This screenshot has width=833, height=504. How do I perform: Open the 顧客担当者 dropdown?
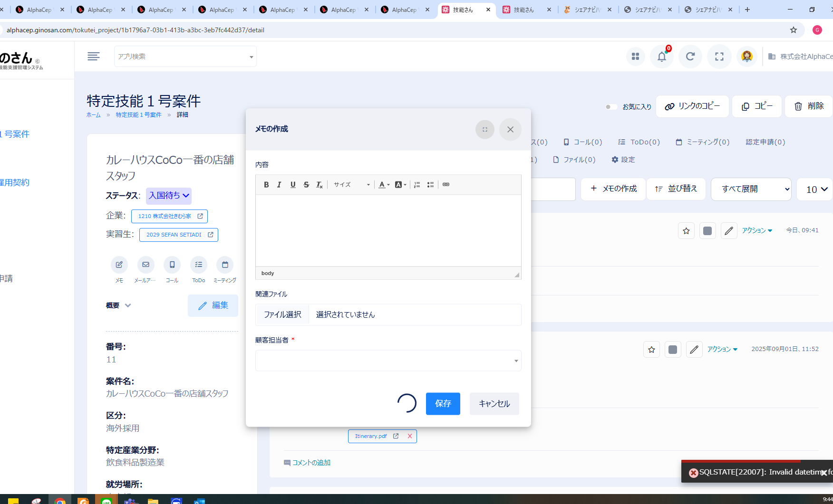388,361
